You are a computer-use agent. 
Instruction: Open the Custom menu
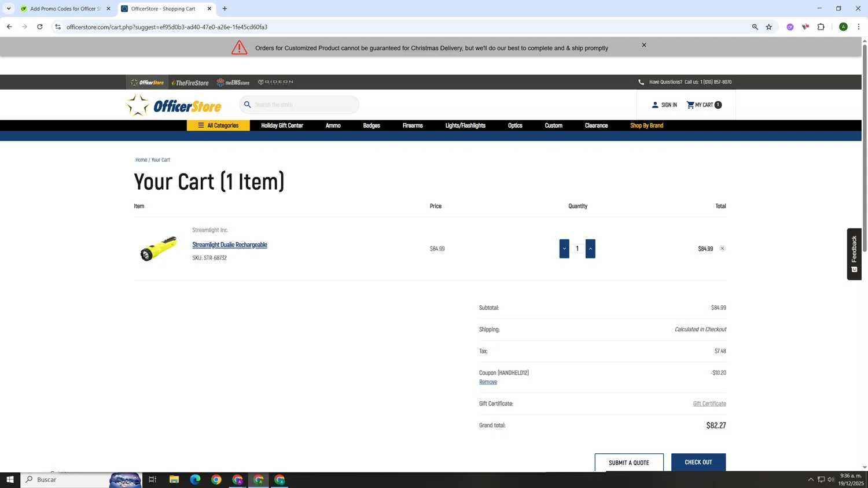point(553,125)
